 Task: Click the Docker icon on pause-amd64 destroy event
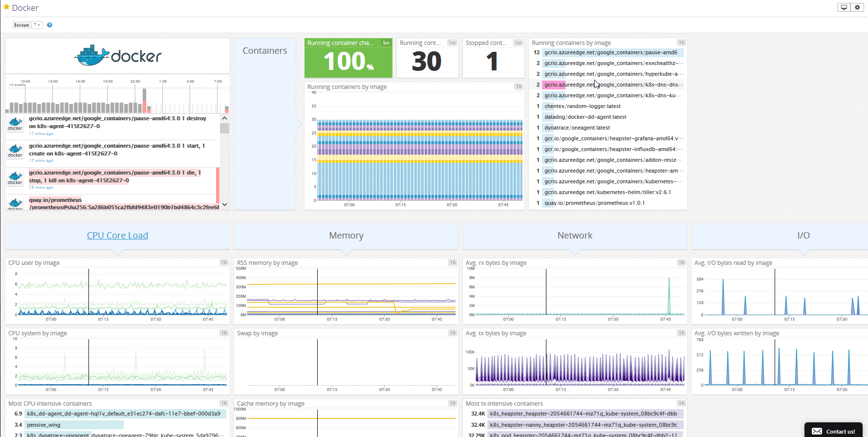15,124
